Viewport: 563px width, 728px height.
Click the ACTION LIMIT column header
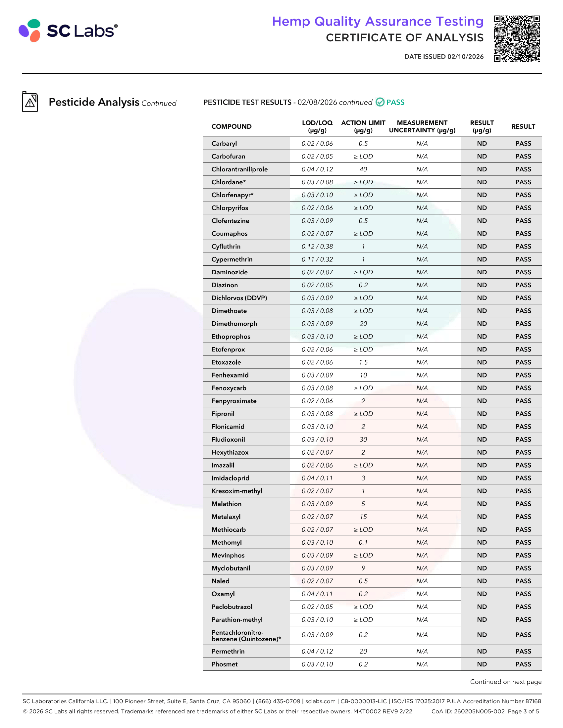pyautogui.click(x=363, y=127)
